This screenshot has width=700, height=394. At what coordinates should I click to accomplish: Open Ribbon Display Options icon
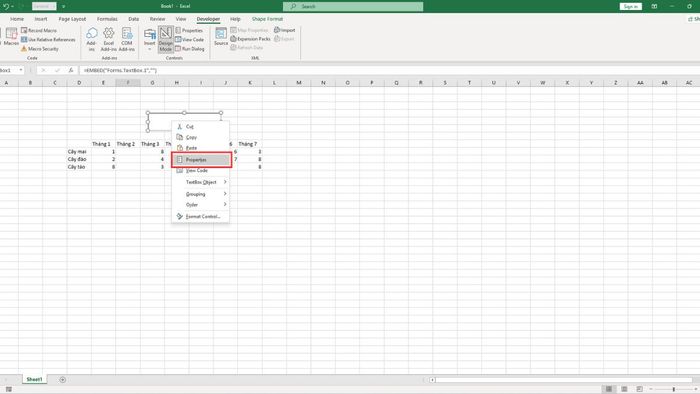(x=654, y=6)
